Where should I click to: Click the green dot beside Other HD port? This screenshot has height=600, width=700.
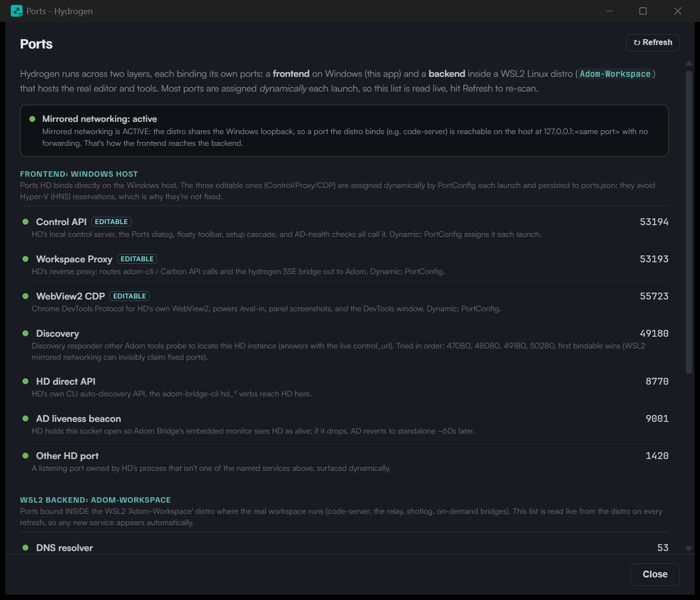pos(25,455)
